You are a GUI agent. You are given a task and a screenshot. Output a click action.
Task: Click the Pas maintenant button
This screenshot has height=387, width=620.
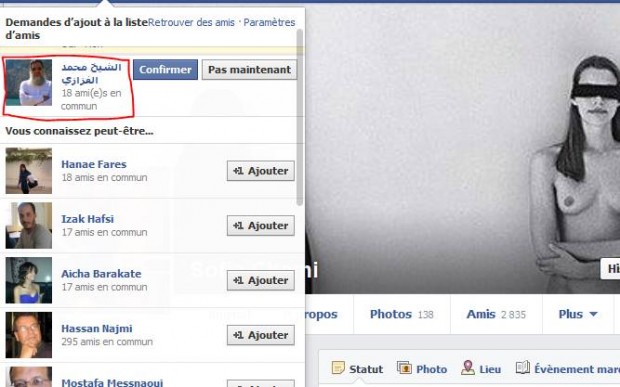click(249, 70)
